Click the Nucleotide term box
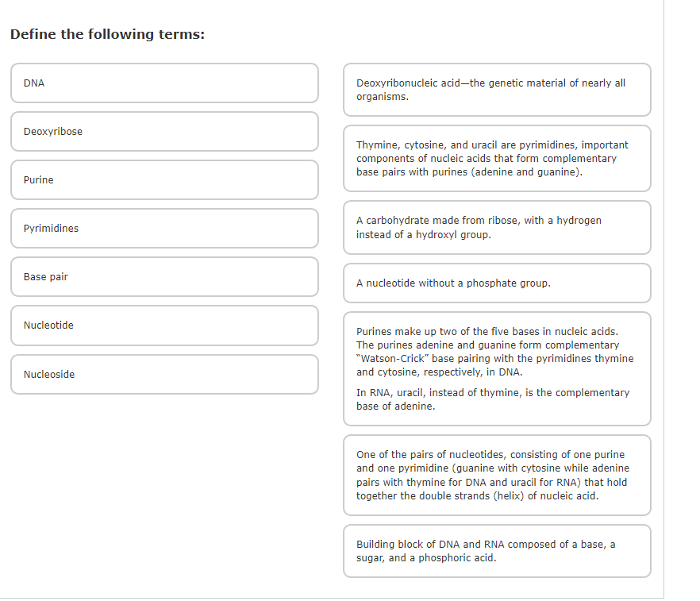The width and height of the screenshot is (700, 601). pos(164,326)
